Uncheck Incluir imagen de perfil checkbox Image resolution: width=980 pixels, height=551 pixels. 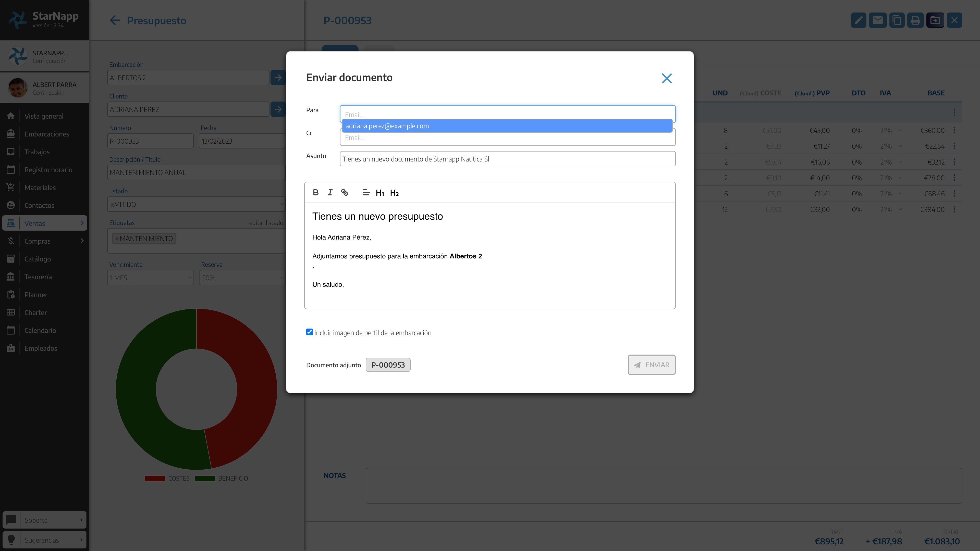309,332
